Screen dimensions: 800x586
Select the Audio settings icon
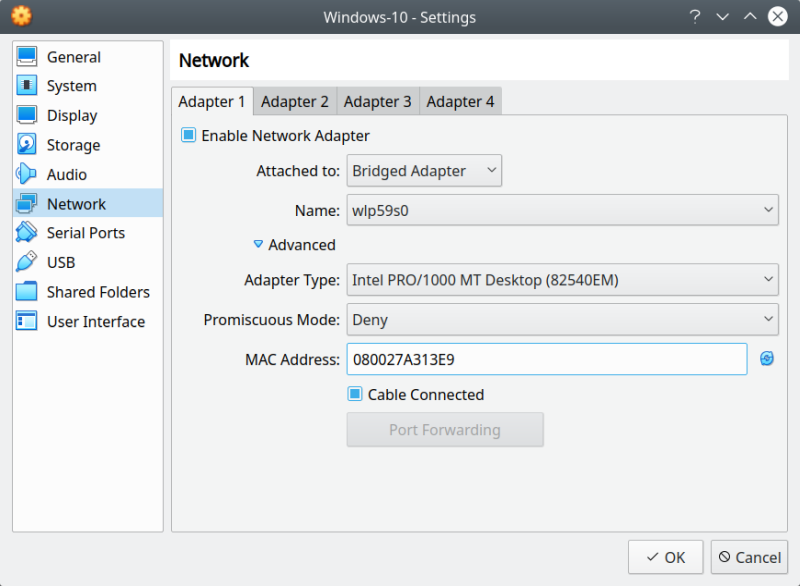point(28,174)
